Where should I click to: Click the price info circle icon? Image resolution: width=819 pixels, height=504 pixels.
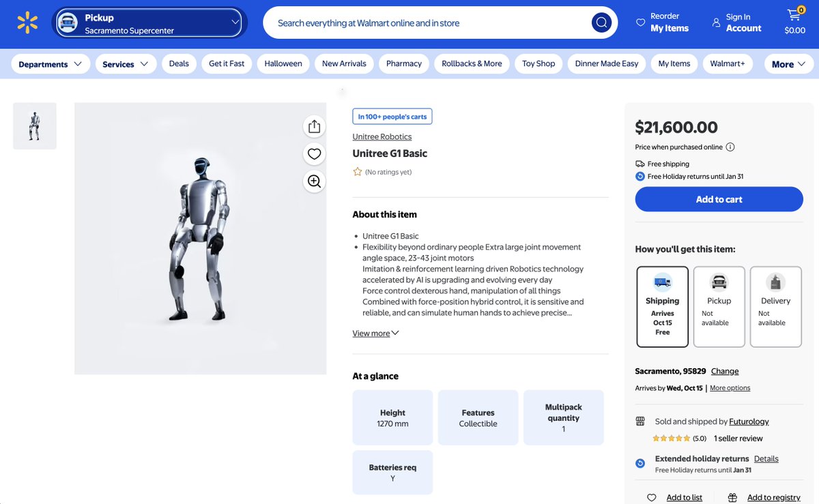point(730,147)
